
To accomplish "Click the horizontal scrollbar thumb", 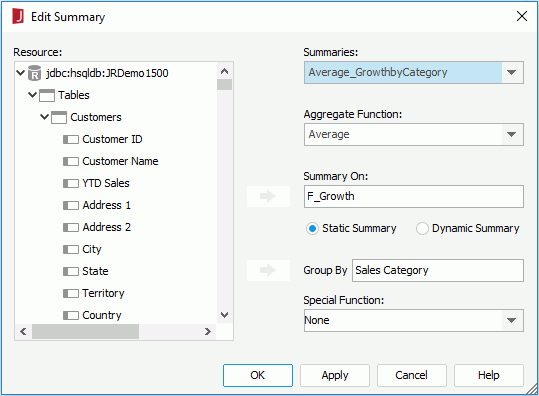I will click(x=85, y=332).
